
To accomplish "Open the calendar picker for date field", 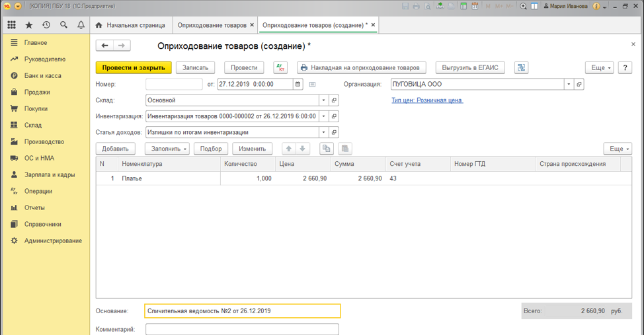I will coord(298,85).
